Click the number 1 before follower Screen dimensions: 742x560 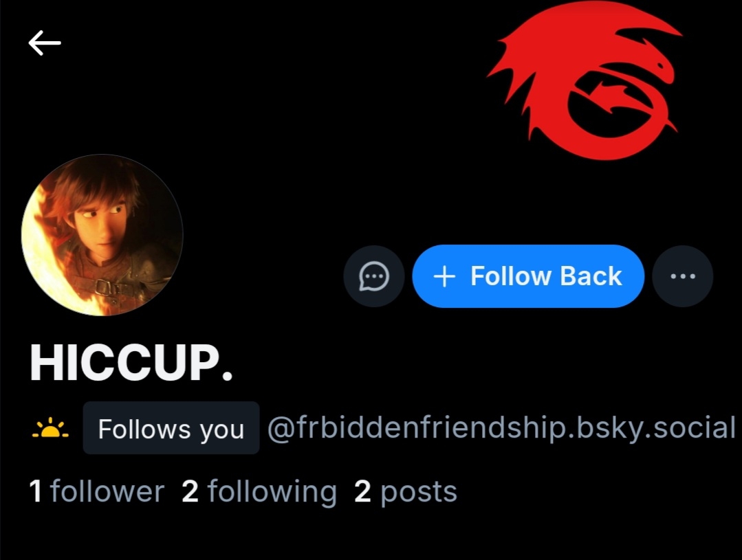pyautogui.click(x=36, y=491)
